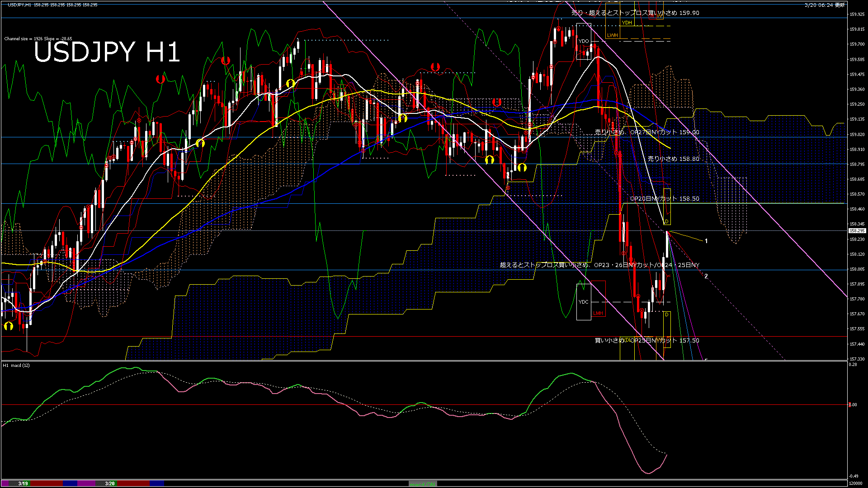Click the YDO label box
Viewport: 868px width, 488px height.
(584, 41)
